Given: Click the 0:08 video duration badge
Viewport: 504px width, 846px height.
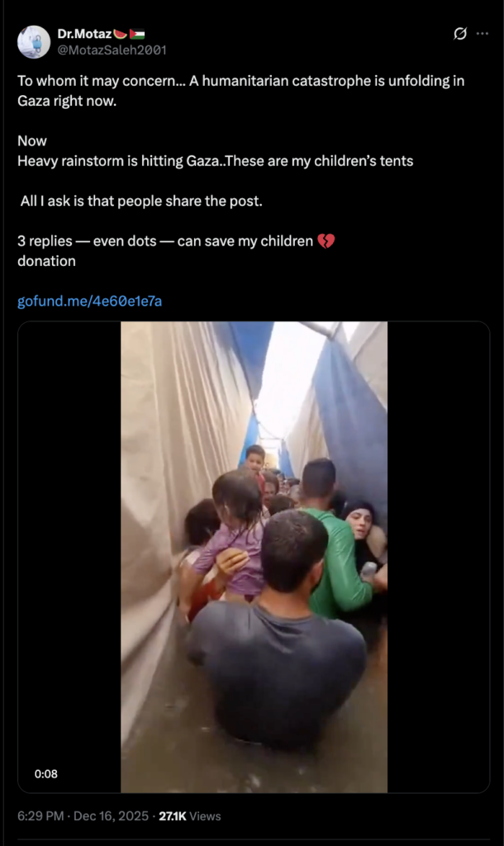Looking at the screenshot, I should point(46,773).
